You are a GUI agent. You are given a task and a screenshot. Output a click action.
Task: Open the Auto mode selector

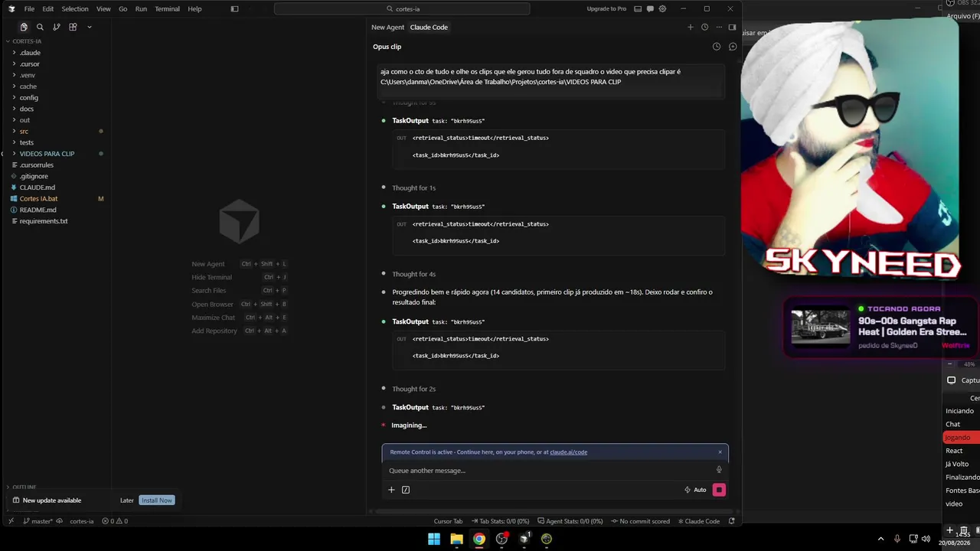[x=695, y=490]
